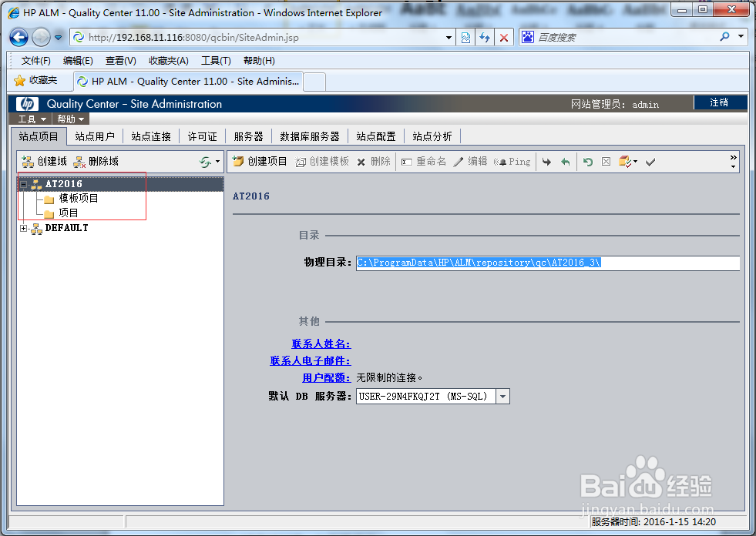Viewport: 756px width, 536px height.
Task: Click the Ping project button
Action: pyautogui.click(x=512, y=162)
